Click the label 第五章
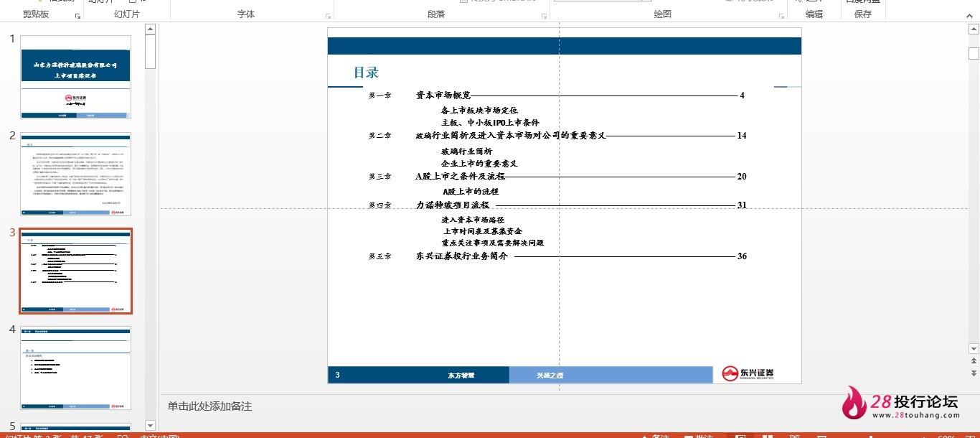This screenshot has width=980, height=438. pyautogui.click(x=380, y=256)
